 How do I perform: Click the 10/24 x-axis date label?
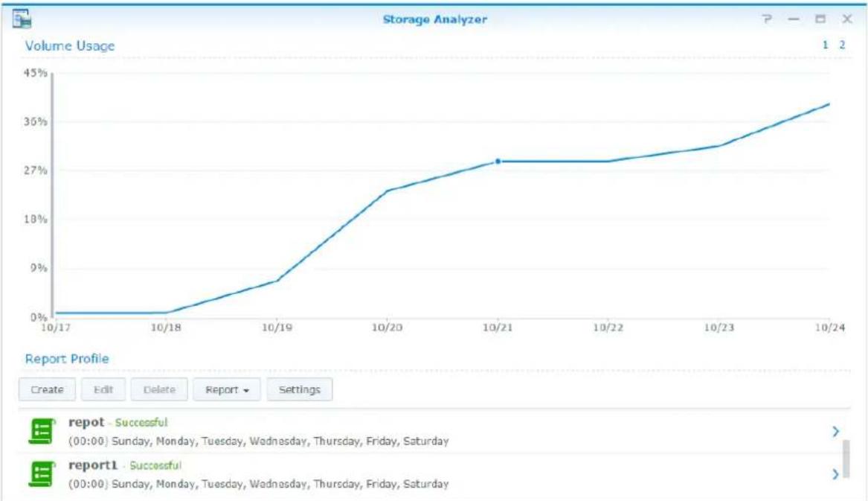pos(830,328)
